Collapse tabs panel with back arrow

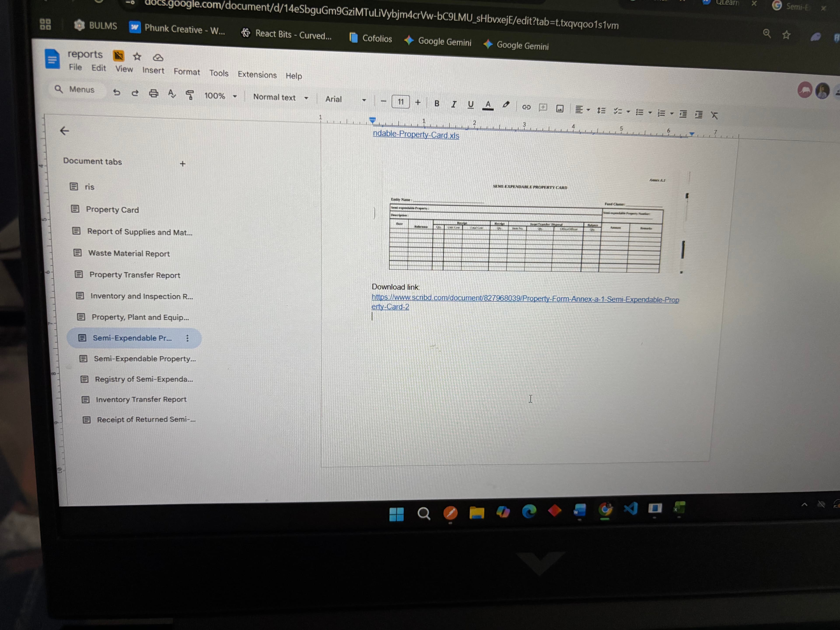pyautogui.click(x=65, y=131)
